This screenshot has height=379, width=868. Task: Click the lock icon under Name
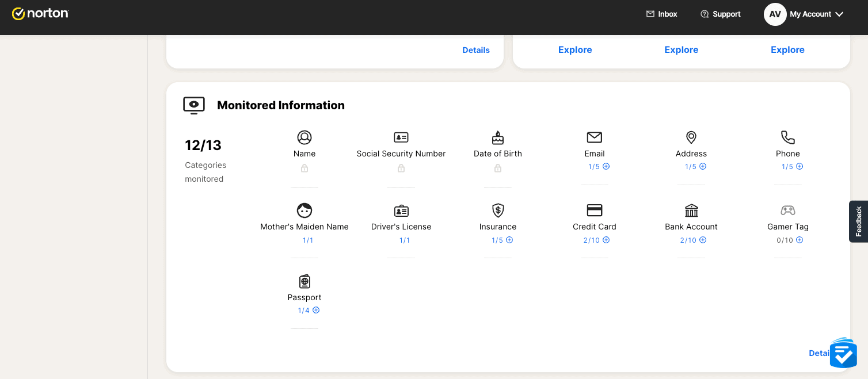[x=304, y=168]
